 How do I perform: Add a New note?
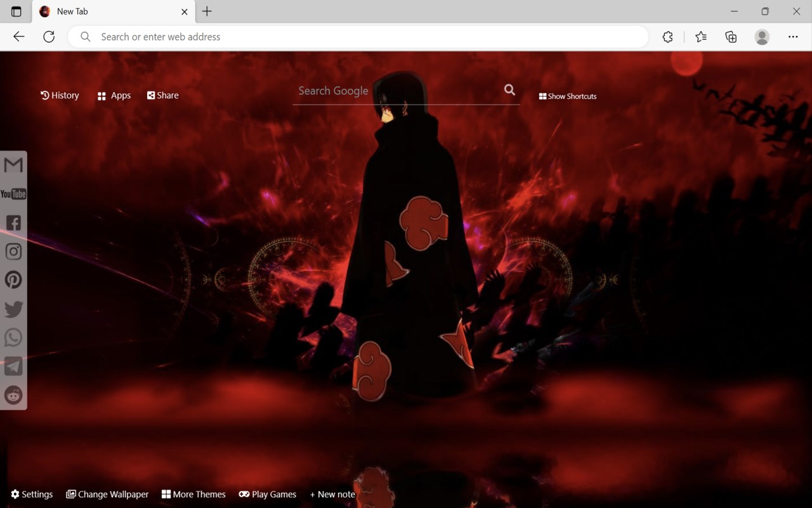coord(332,494)
